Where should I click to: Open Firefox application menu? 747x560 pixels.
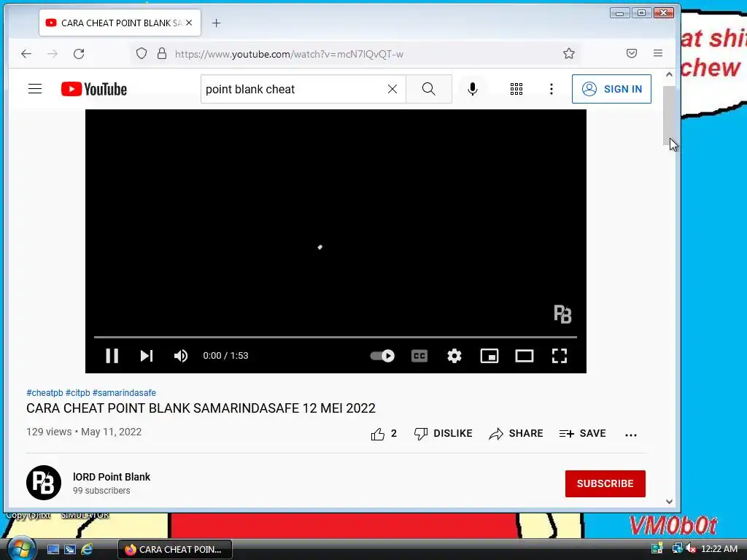(658, 53)
